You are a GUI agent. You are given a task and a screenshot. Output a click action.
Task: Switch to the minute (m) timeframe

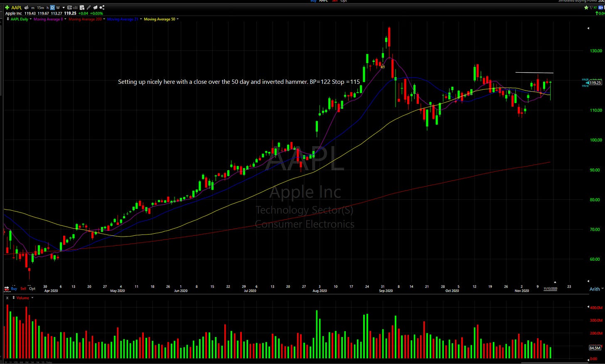click(33, 8)
